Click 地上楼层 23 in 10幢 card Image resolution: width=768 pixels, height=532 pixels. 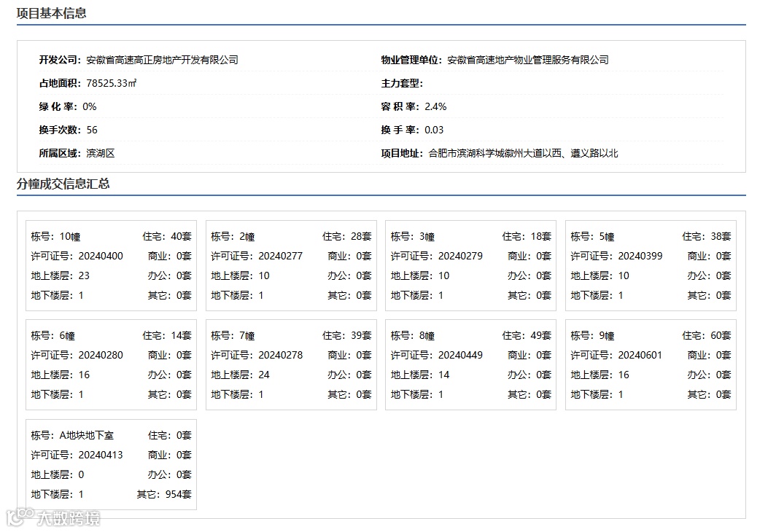(61, 275)
